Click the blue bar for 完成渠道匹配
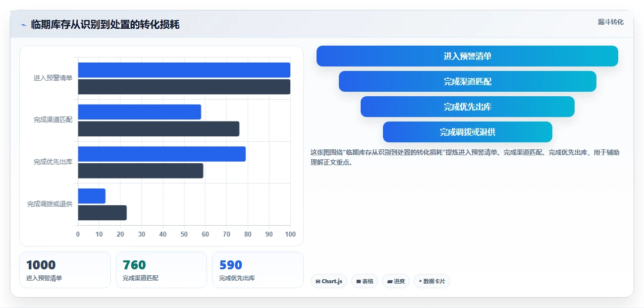Screen dimensions: 644x308 pos(139,112)
